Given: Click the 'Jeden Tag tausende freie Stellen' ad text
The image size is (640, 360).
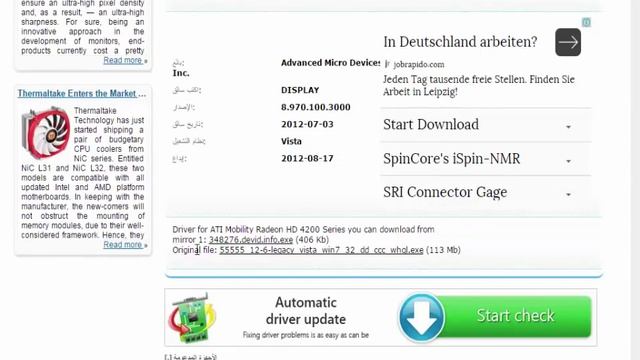Looking at the screenshot, I should click(x=478, y=85).
